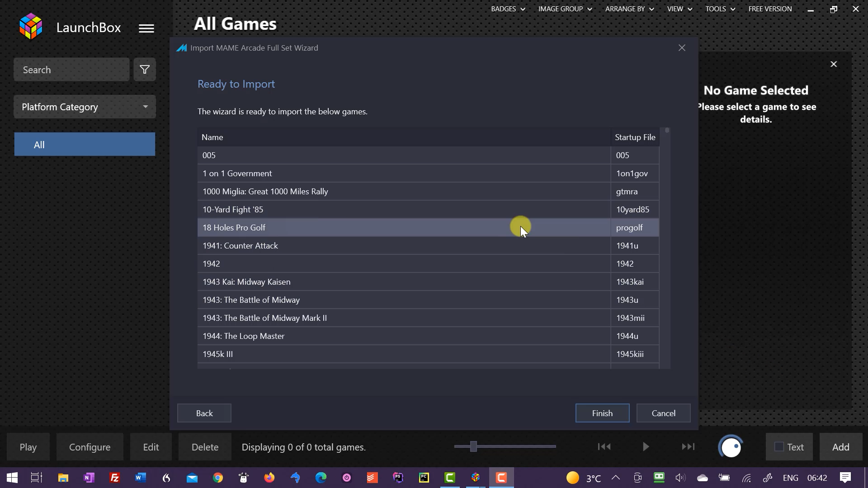This screenshot has height=488, width=868.
Task: Click the search filter funnel icon
Action: coord(145,70)
